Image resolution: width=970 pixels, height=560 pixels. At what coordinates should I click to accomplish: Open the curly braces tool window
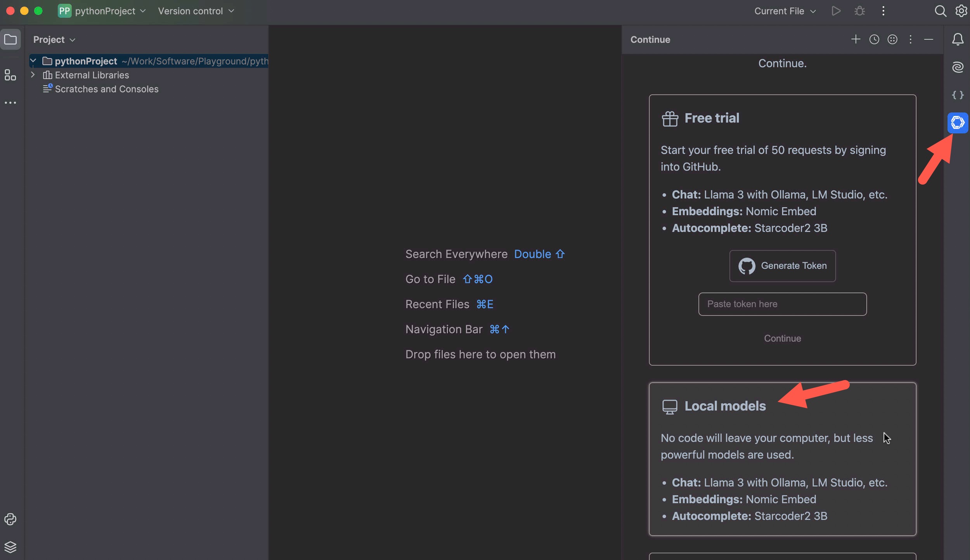pyautogui.click(x=958, y=95)
